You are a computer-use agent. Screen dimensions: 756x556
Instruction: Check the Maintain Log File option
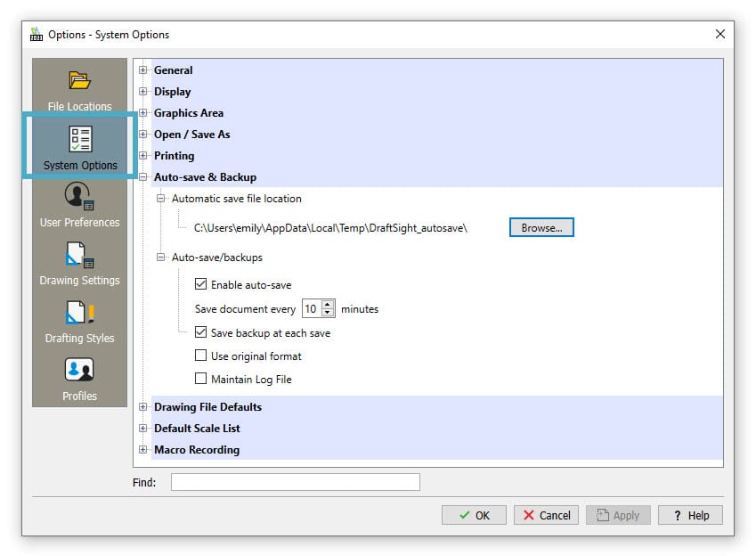coord(199,379)
